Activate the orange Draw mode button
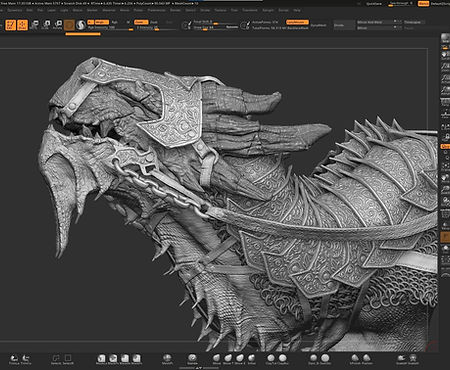The height and width of the screenshot is (370, 450). click(23, 25)
